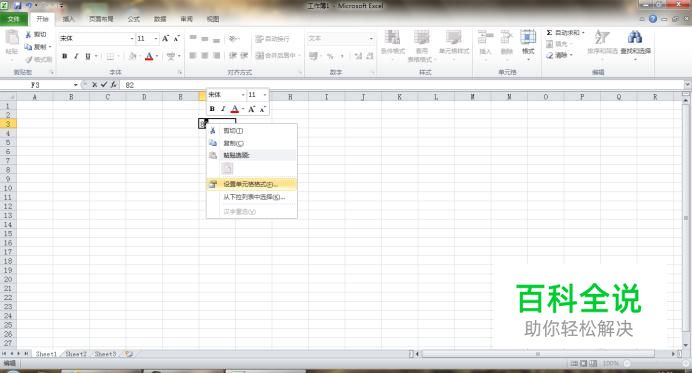
Task: Switch to the 插入 ribbon tab
Action: coord(68,19)
